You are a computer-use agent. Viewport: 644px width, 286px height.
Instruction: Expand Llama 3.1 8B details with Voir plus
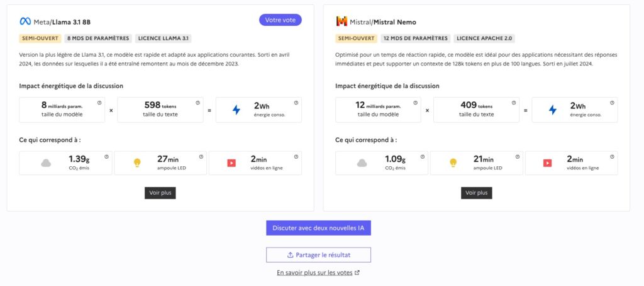160,193
